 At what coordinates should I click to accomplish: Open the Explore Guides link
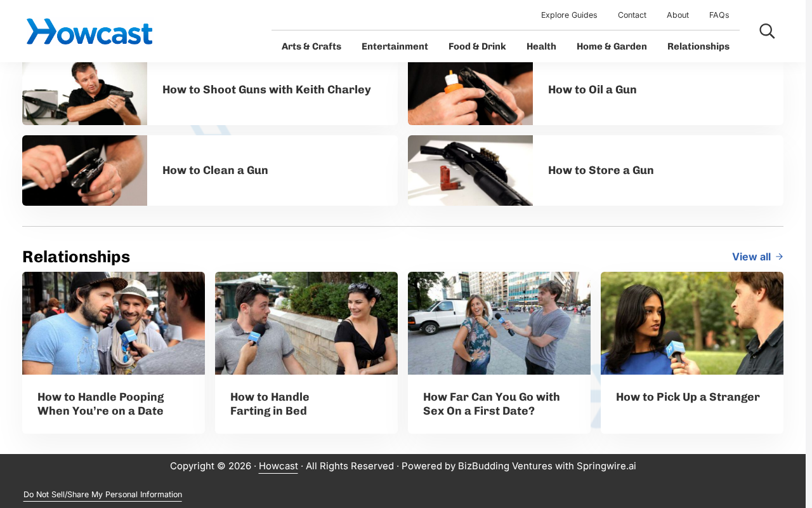(569, 15)
